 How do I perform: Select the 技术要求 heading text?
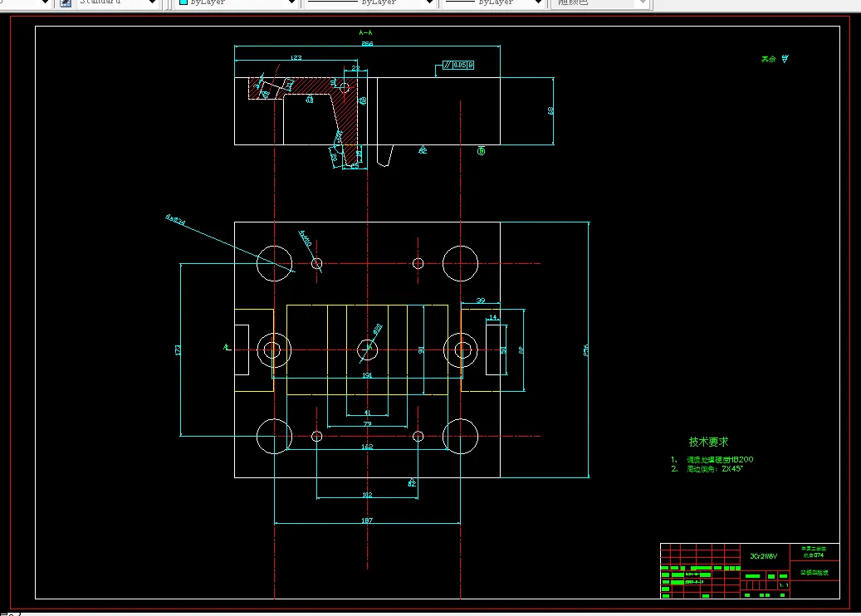(x=708, y=442)
